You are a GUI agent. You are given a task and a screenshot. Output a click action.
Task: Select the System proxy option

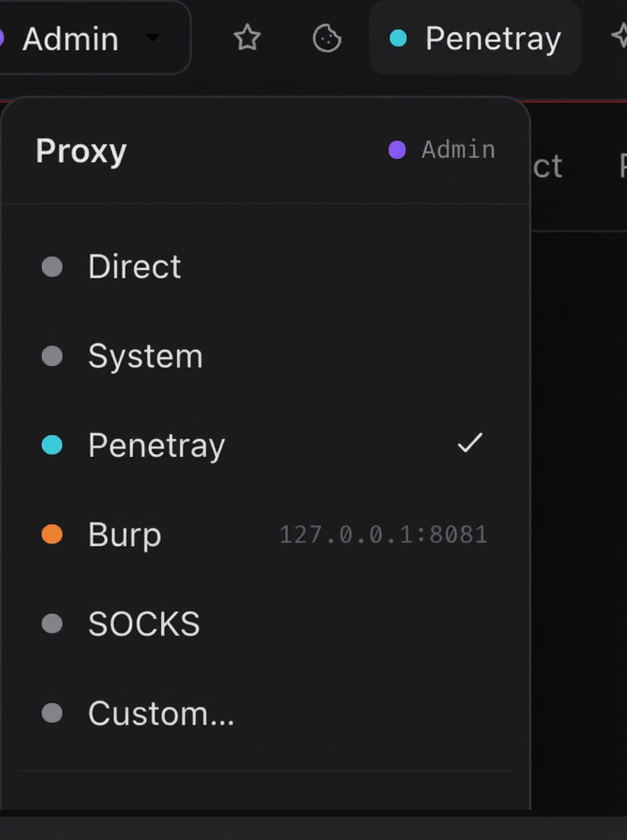coord(265,356)
